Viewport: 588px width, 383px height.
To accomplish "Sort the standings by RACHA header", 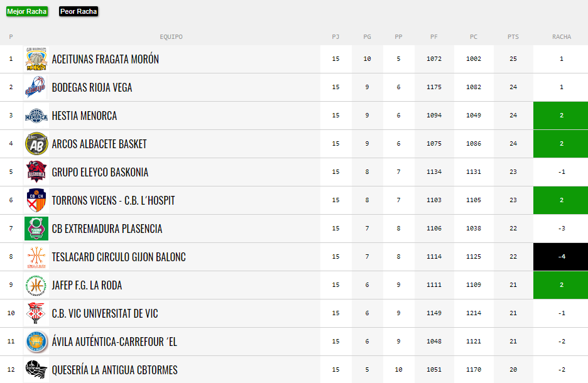I will (x=562, y=36).
